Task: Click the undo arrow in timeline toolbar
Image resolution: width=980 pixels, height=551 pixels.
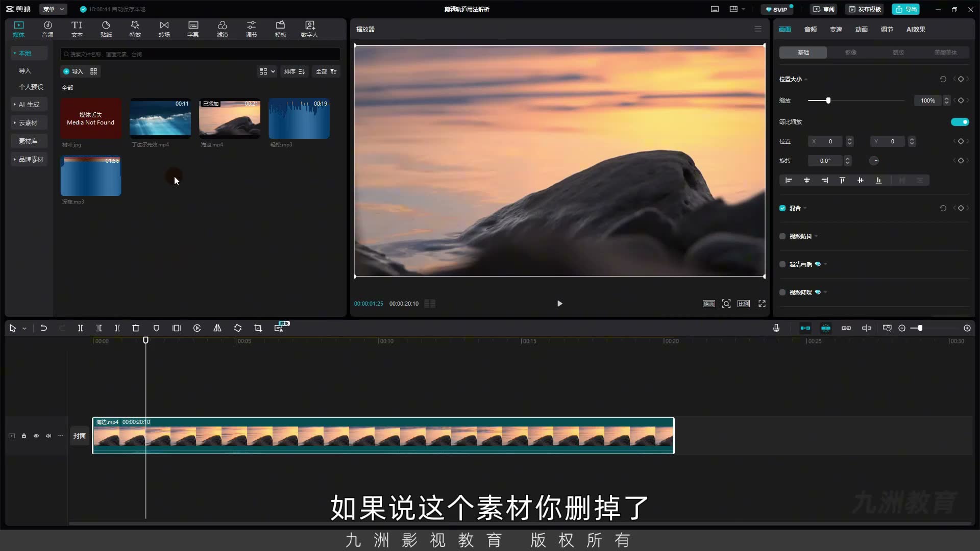Action: (x=44, y=328)
